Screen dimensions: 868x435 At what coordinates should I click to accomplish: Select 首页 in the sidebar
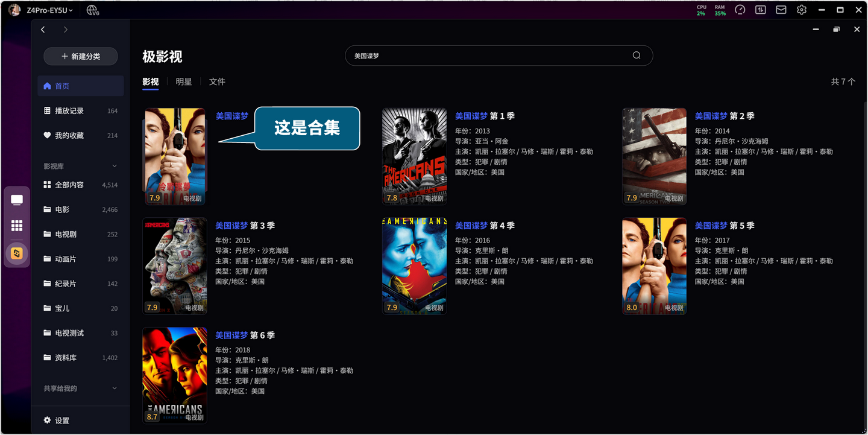tap(81, 86)
